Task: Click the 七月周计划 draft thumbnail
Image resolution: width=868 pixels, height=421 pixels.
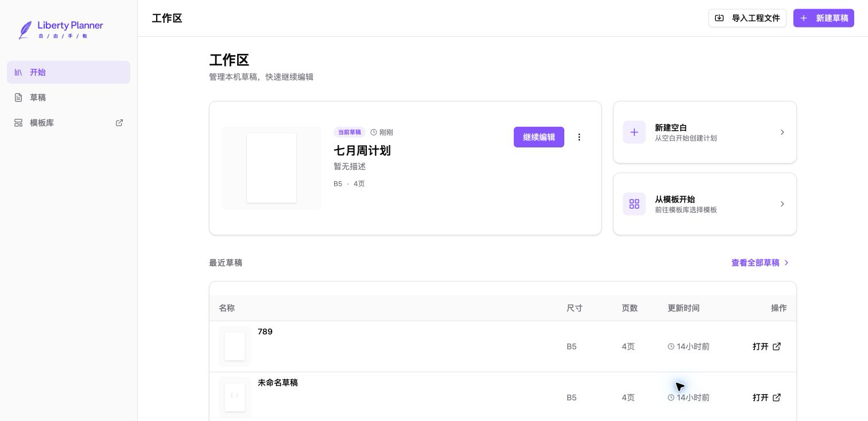Action: 272,168
